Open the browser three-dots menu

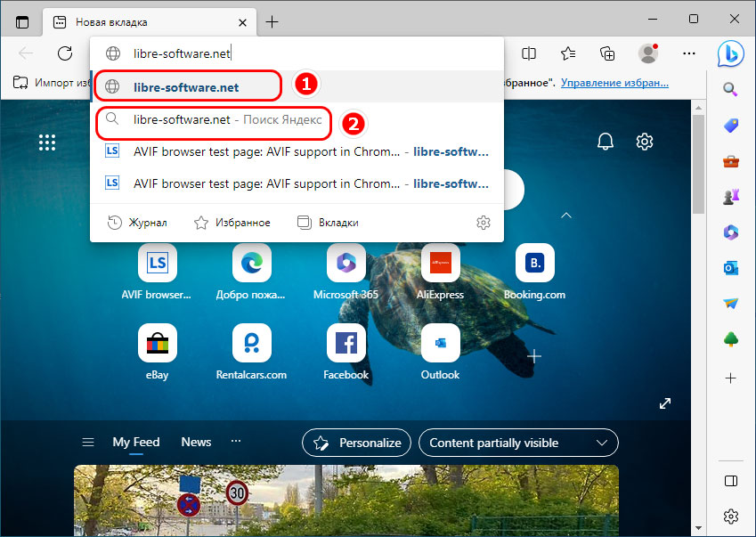(x=689, y=53)
